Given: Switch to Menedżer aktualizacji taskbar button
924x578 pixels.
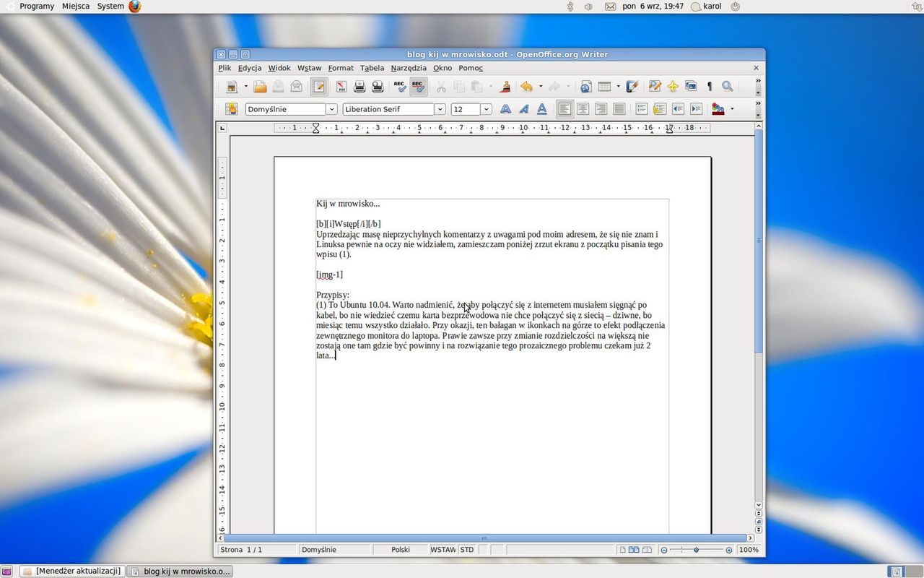Looking at the screenshot, I should click(x=71, y=571).
